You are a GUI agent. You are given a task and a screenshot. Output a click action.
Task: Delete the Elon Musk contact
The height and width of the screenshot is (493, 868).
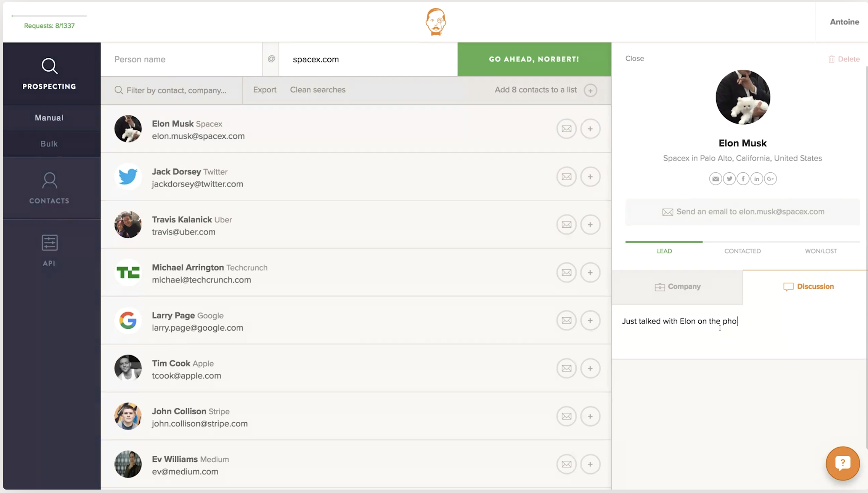point(844,59)
